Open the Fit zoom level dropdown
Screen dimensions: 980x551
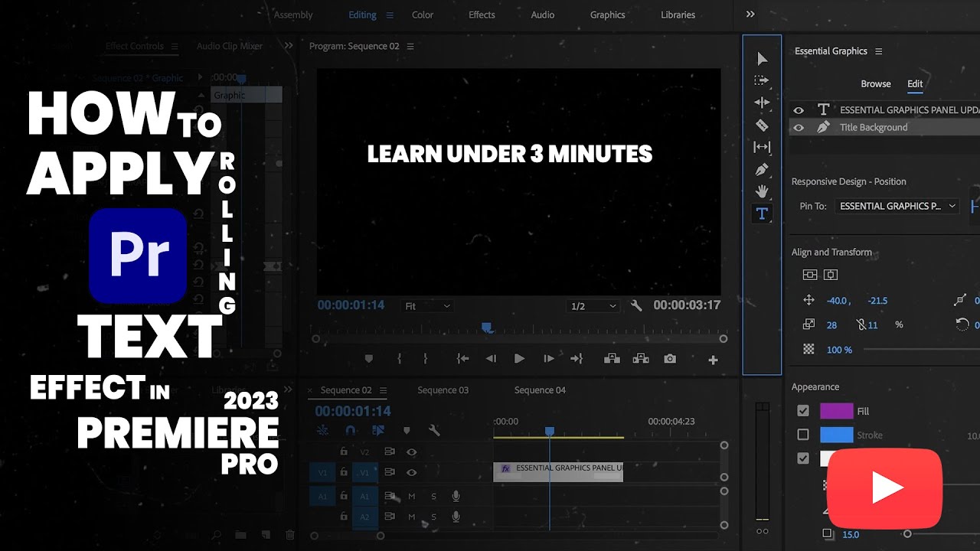click(427, 306)
